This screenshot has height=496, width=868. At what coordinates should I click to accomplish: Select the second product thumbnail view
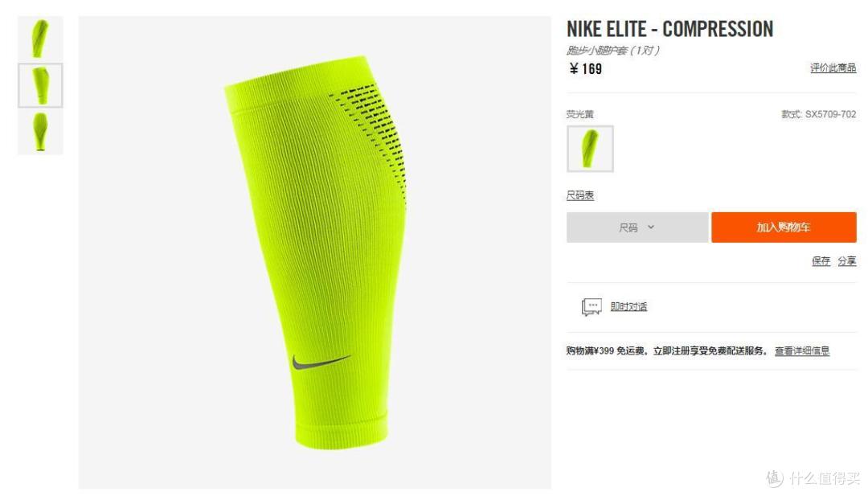[40, 85]
